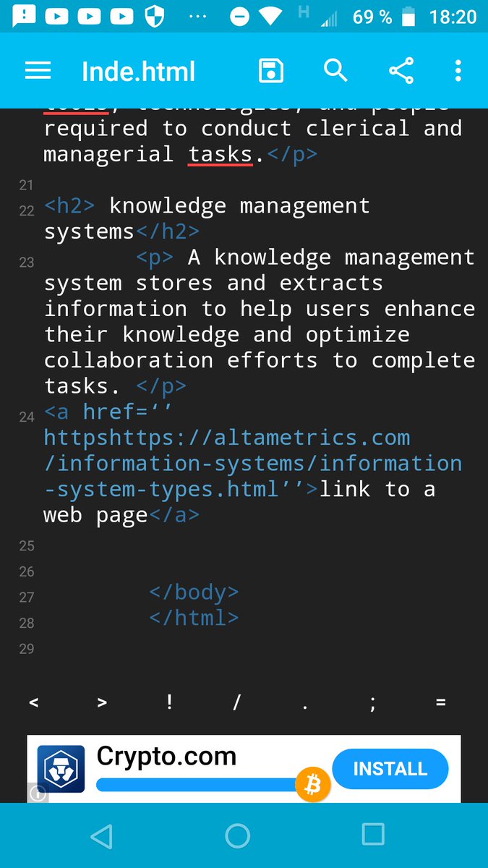This screenshot has height=868, width=488.
Task: Place cursor on line number 29
Action: [27, 648]
